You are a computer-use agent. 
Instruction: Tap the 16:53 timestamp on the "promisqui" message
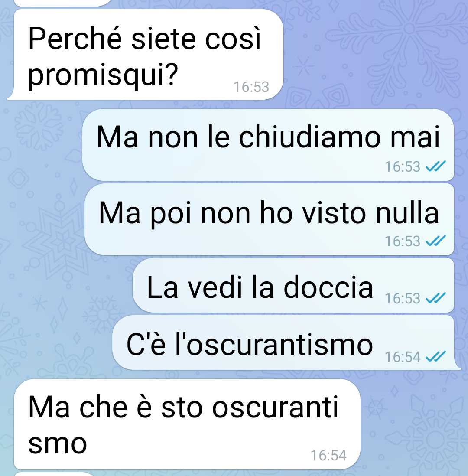pos(251,87)
